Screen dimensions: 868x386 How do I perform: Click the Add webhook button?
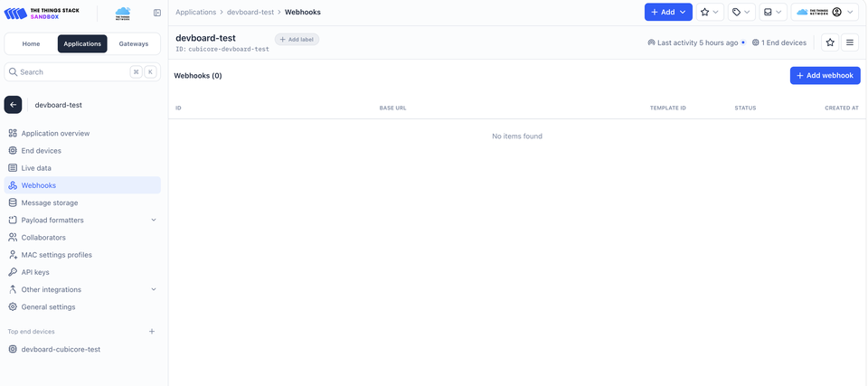[x=825, y=75]
